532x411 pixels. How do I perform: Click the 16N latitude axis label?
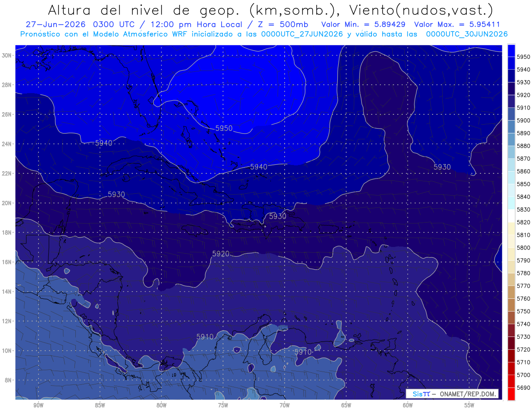[x=7, y=262]
